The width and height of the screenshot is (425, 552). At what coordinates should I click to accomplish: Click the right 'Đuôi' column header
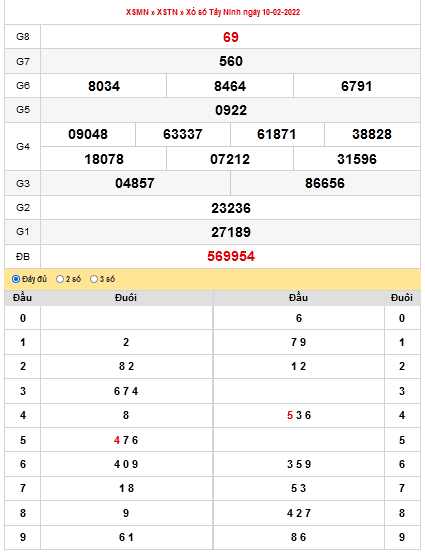click(402, 298)
